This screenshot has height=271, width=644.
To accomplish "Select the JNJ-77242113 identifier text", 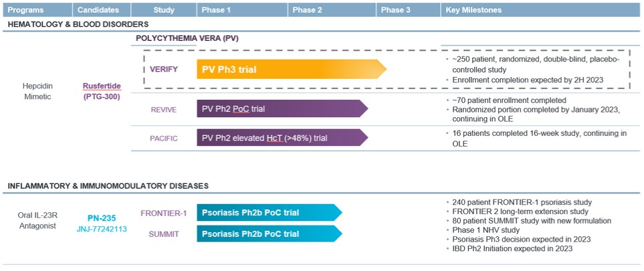I will click(x=102, y=229).
